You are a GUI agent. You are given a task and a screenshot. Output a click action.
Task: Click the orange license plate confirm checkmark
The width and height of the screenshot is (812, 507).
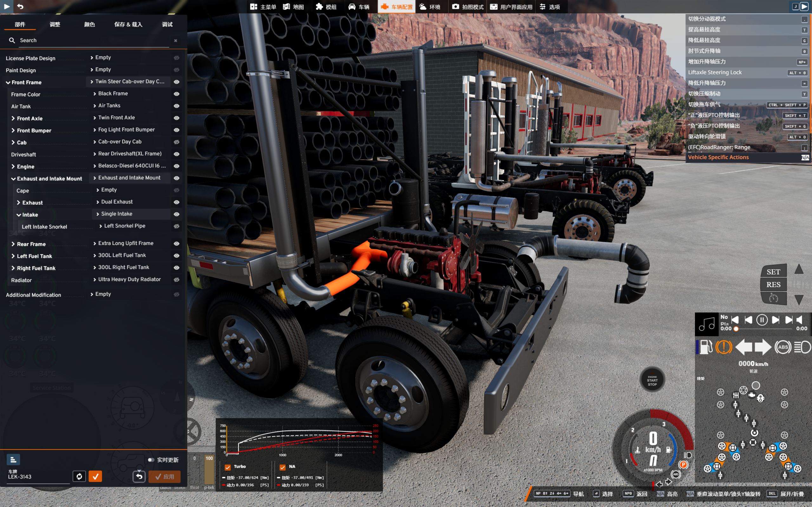point(95,476)
